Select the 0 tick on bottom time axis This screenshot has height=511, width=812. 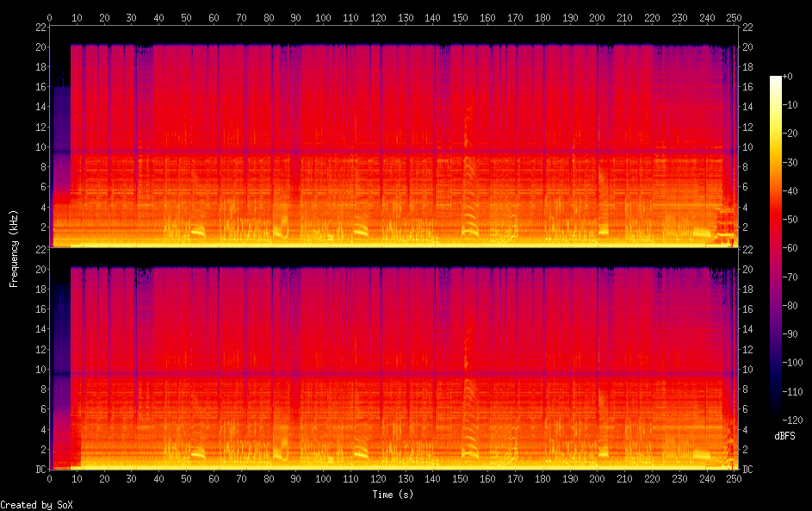50,477
